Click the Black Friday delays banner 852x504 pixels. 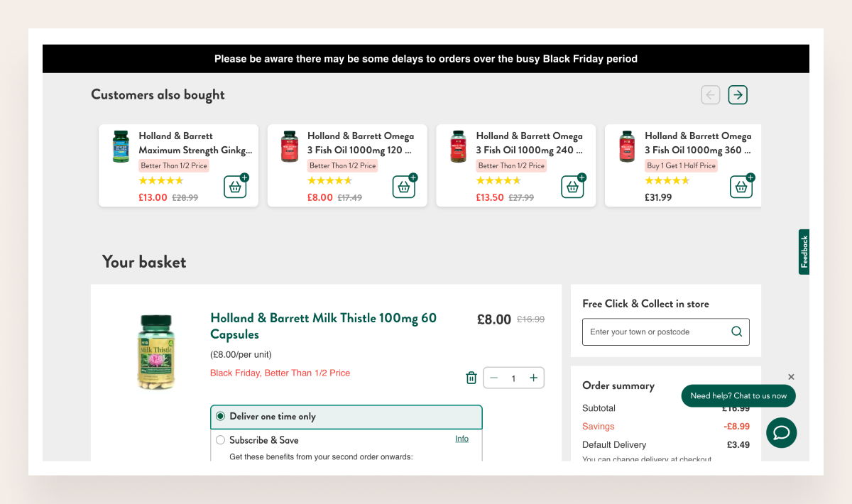point(426,59)
